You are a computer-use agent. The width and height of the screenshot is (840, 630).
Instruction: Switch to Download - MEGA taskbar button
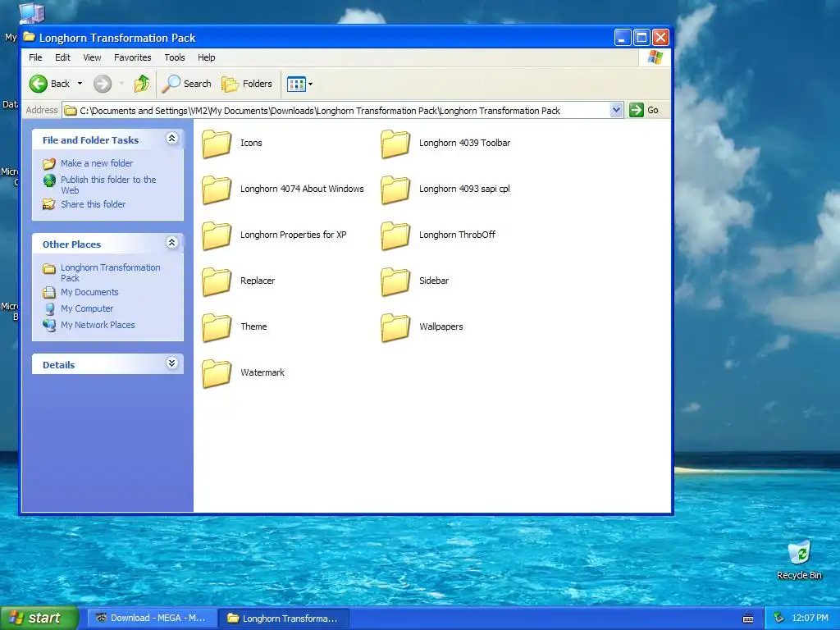tap(152, 618)
